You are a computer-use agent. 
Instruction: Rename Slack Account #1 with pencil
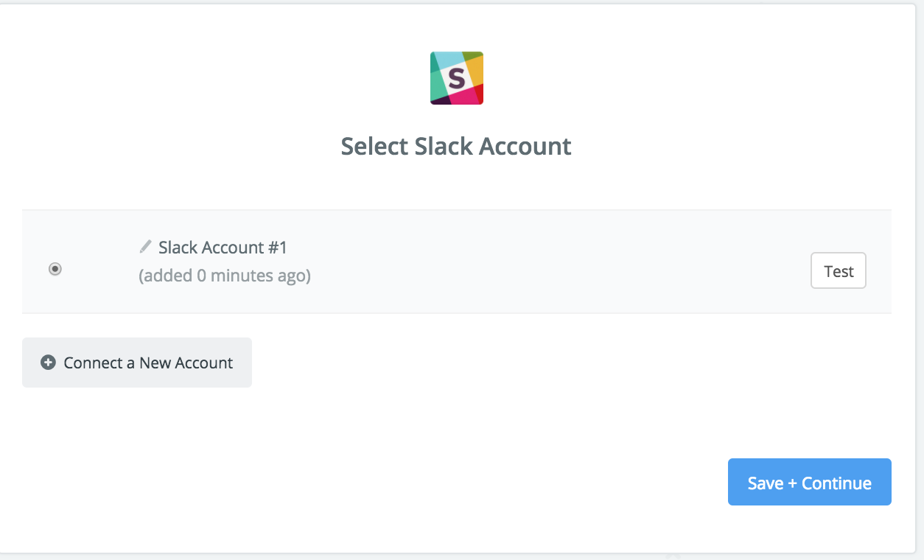coord(146,246)
